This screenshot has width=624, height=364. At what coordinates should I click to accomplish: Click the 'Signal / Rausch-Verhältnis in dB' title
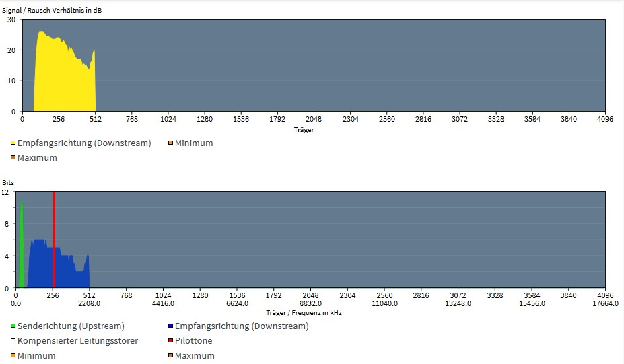coord(53,11)
